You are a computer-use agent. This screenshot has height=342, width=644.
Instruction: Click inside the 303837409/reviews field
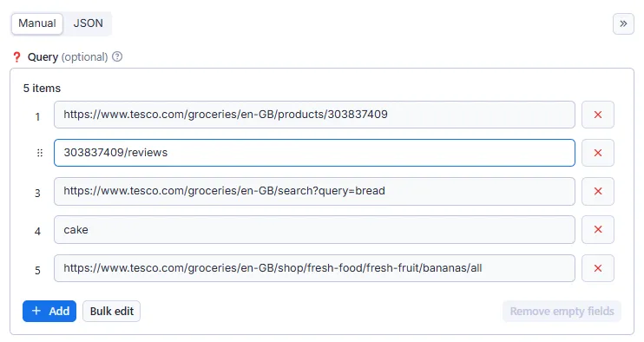[314, 153]
